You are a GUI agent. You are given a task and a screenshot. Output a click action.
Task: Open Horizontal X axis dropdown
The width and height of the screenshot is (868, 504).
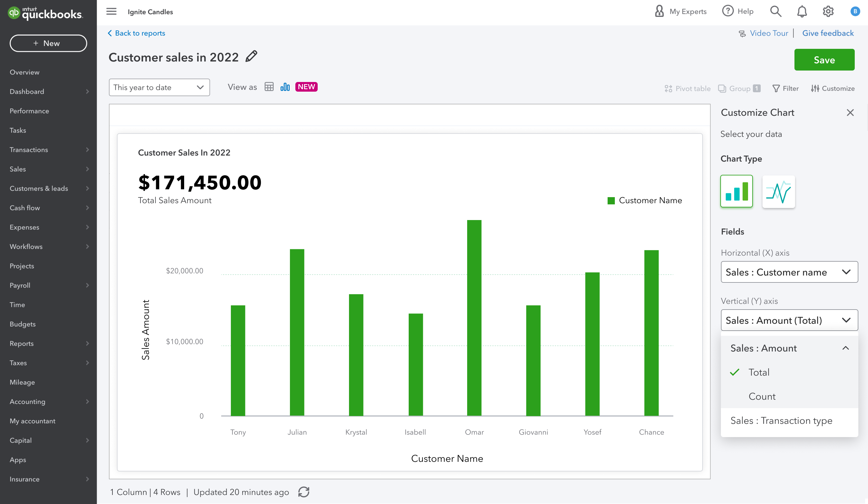[x=789, y=272]
